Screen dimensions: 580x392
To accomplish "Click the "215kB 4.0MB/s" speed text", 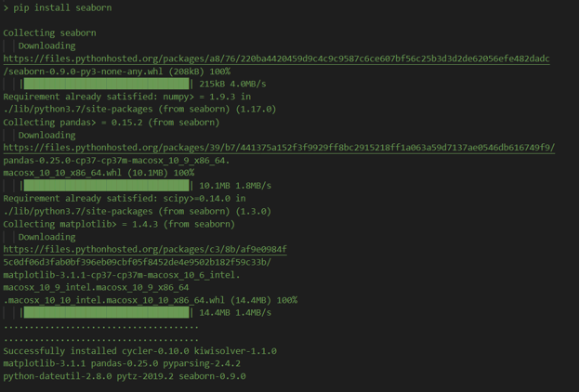I will point(232,84).
